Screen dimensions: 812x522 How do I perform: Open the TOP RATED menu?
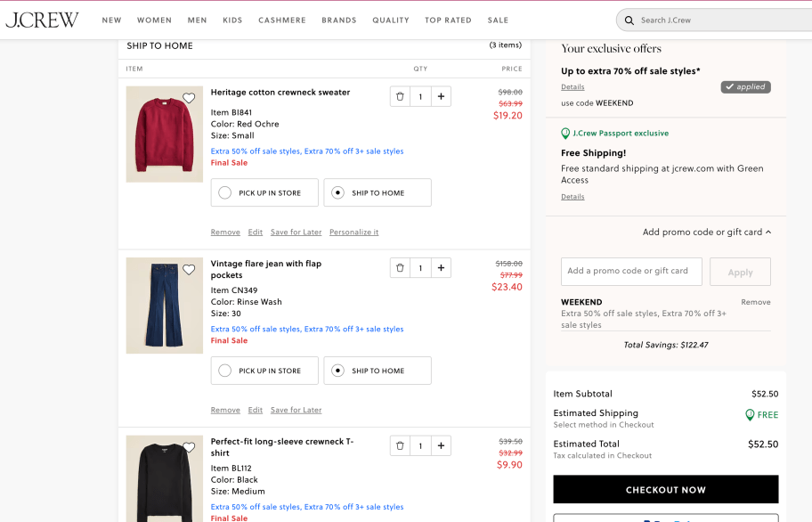point(449,20)
